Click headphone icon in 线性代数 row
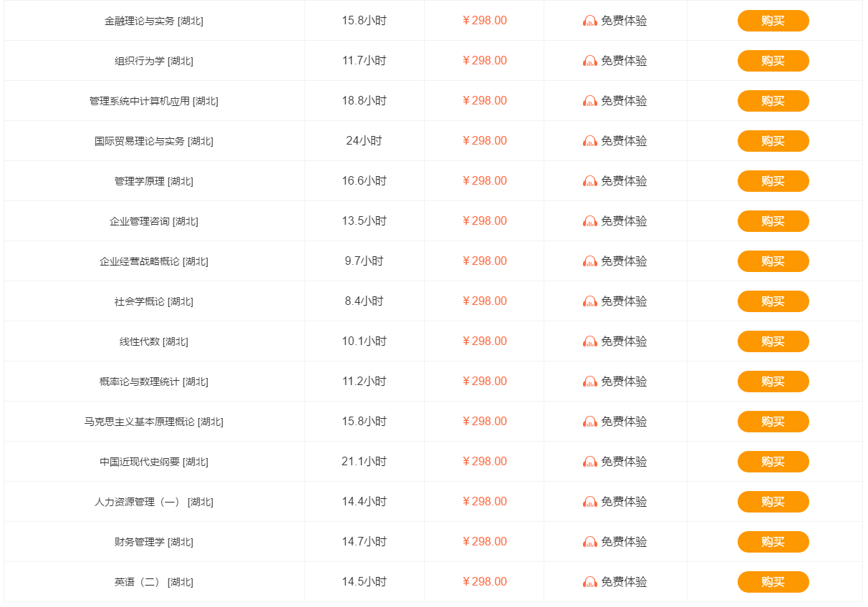 pyautogui.click(x=589, y=341)
